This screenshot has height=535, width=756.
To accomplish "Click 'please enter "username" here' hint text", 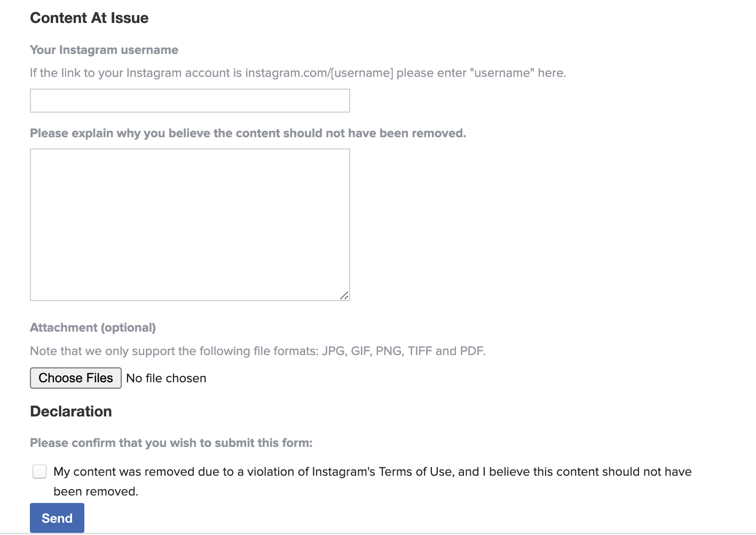I will [481, 73].
